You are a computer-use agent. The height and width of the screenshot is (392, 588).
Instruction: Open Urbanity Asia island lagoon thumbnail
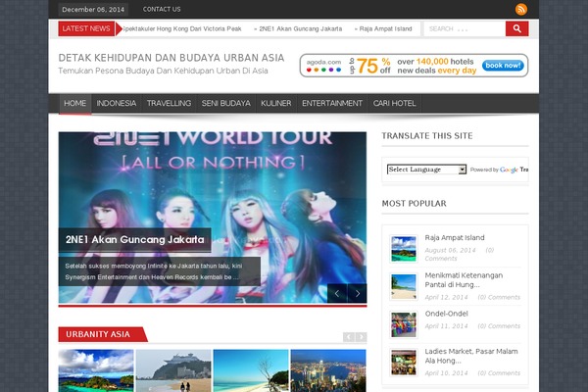(96, 370)
